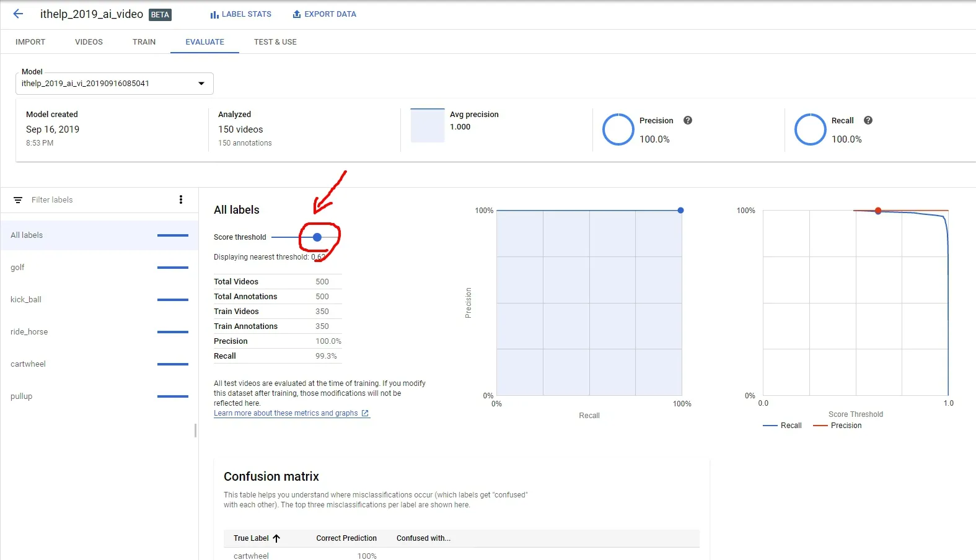976x560 pixels.
Task: Click the Filter labels input field
Action: (99, 200)
